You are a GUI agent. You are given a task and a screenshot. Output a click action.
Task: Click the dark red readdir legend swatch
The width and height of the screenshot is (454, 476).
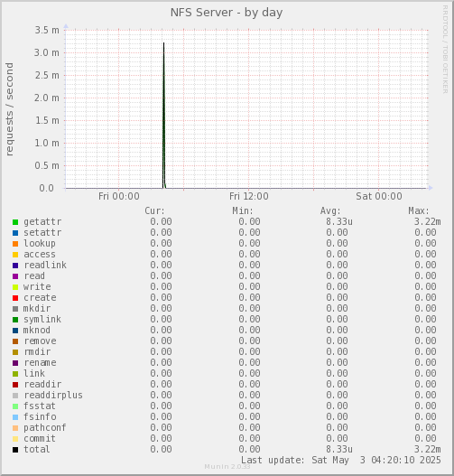pyautogui.click(x=15, y=385)
